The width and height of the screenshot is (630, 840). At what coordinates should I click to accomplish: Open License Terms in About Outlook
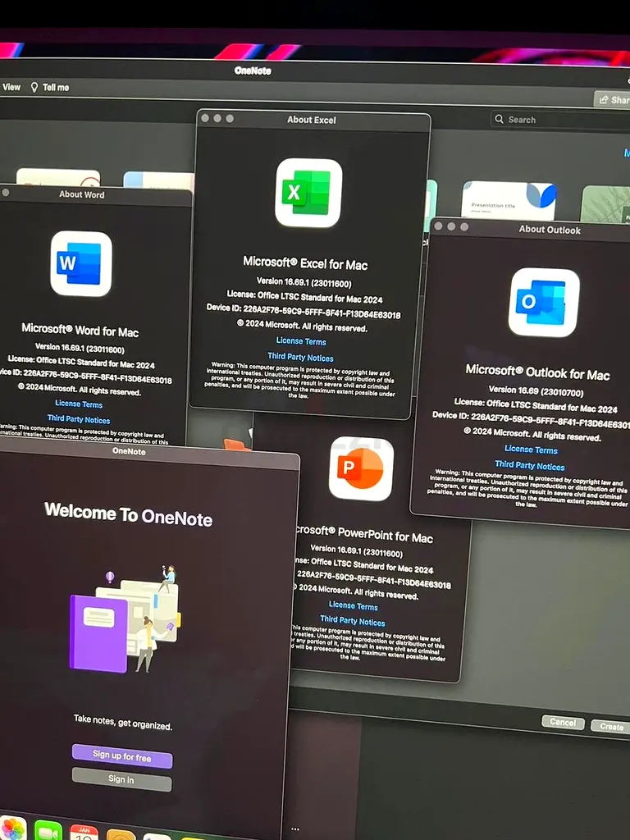pyautogui.click(x=531, y=450)
